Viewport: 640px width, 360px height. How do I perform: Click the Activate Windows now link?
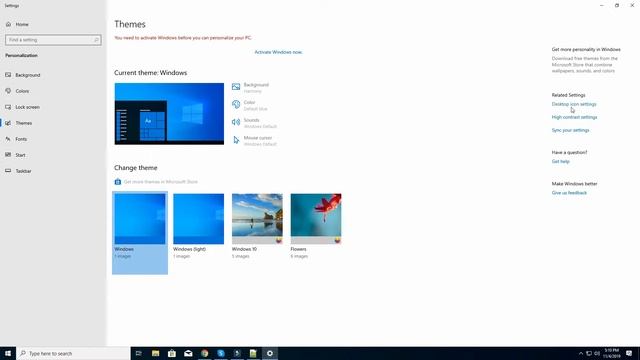click(278, 52)
